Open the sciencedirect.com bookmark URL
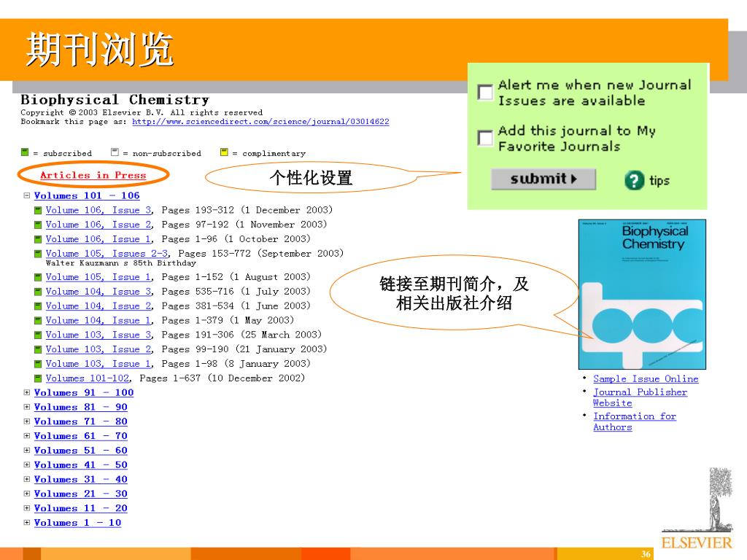The image size is (747, 560). coord(260,122)
